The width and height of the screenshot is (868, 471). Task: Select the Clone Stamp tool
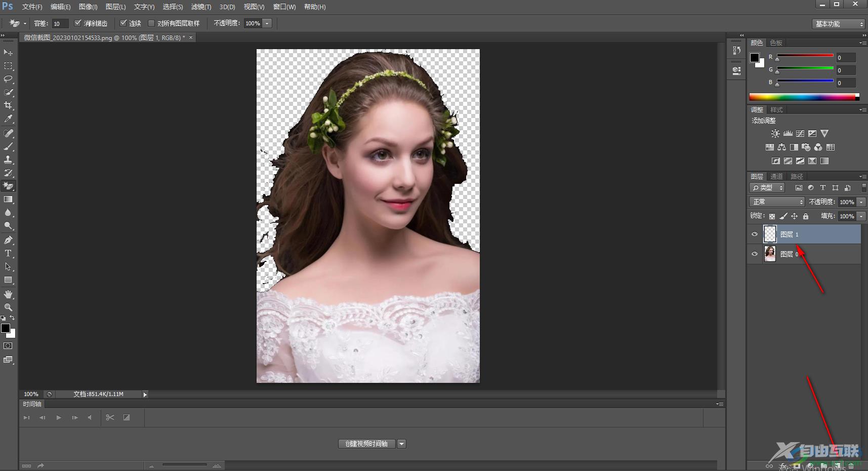8,160
